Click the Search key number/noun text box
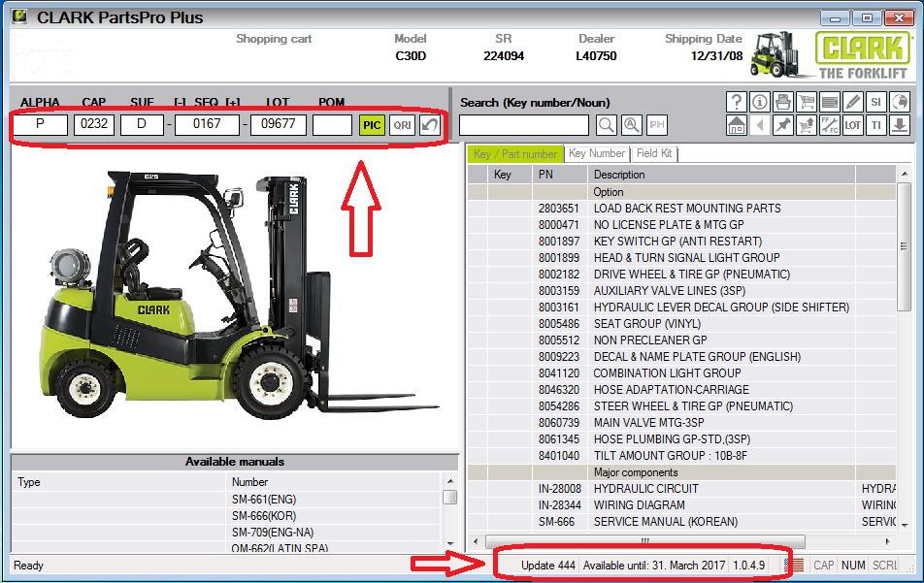The image size is (924, 583). (524, 125)
